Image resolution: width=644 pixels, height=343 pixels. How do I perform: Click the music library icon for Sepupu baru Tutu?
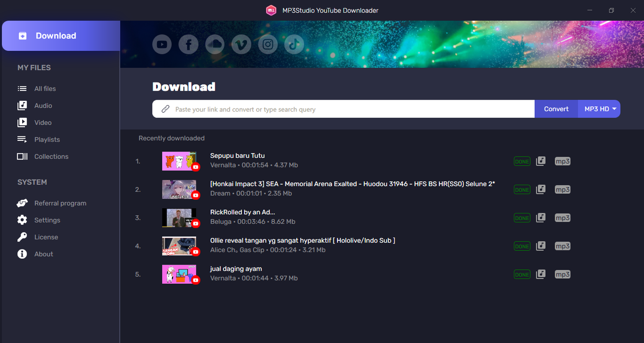[x=540, y=161]
